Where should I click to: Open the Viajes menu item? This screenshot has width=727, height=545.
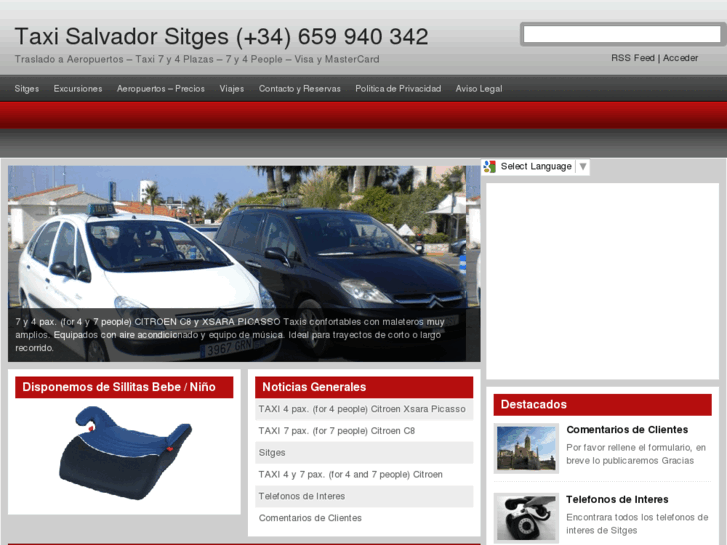(232, 89)
